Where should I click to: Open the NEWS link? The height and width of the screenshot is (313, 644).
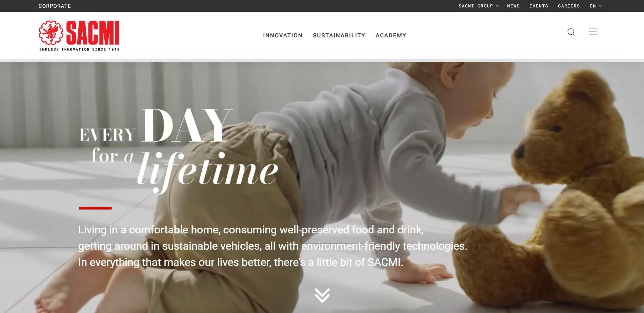coord(513,6)
